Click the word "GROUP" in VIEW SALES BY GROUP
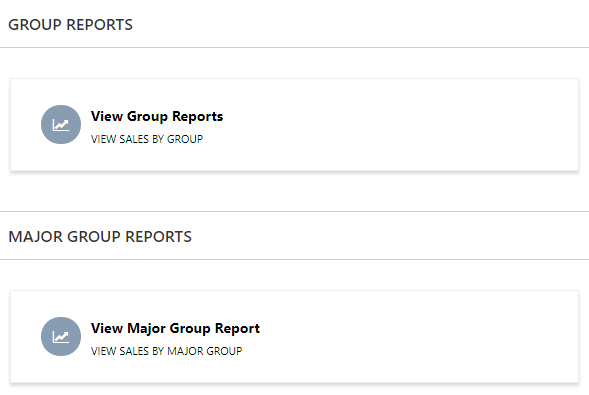 [185, 139]
